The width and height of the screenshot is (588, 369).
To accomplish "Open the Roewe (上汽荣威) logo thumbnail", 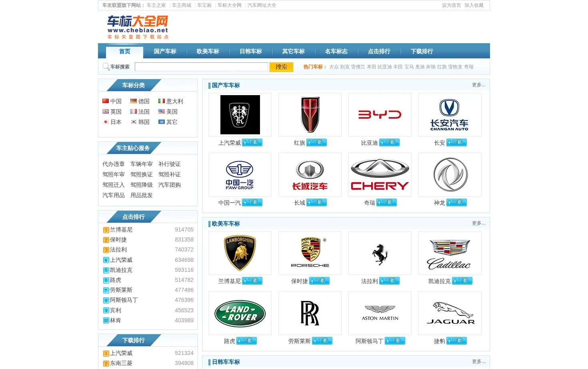I will pyautogui.click(x=240, y=115).
